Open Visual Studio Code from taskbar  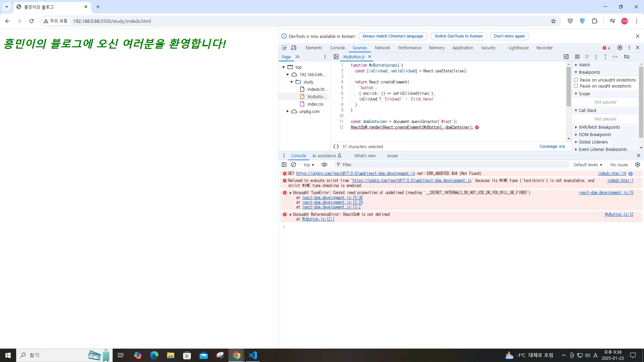pyautogui.click(x=253, y=355)
